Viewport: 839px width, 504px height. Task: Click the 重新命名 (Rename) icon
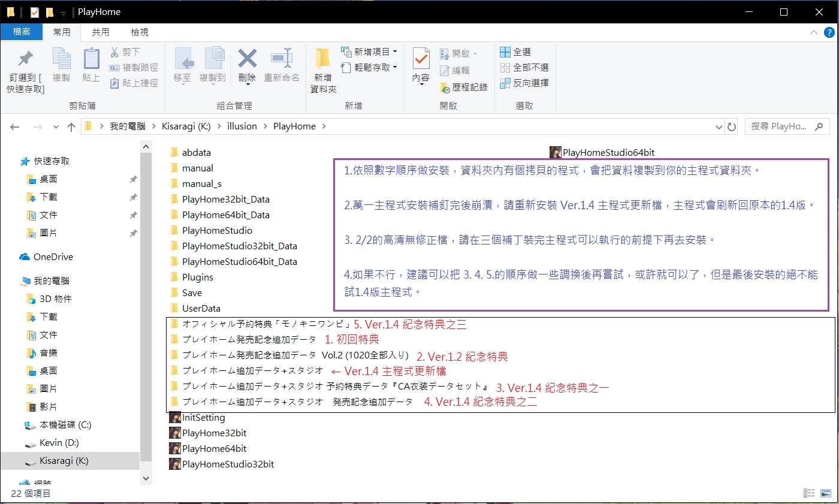[282, 66]
